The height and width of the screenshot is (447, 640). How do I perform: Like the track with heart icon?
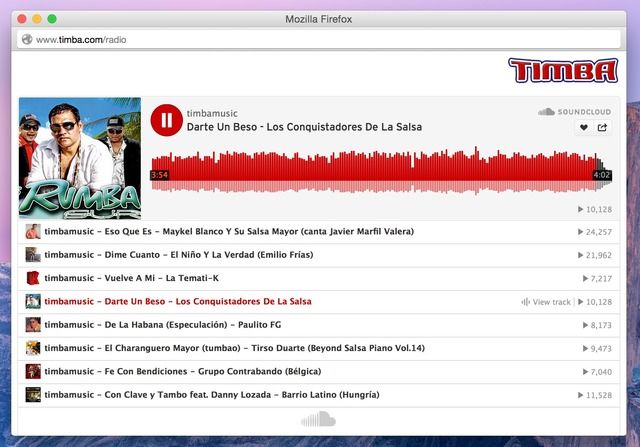[x=584, y=128]
